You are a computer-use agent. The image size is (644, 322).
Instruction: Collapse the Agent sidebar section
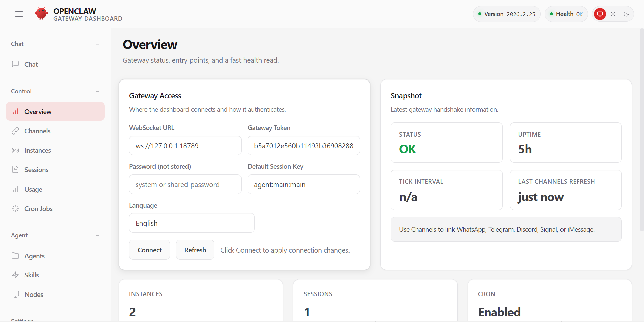pyautogui.click(x=98, y=235)
